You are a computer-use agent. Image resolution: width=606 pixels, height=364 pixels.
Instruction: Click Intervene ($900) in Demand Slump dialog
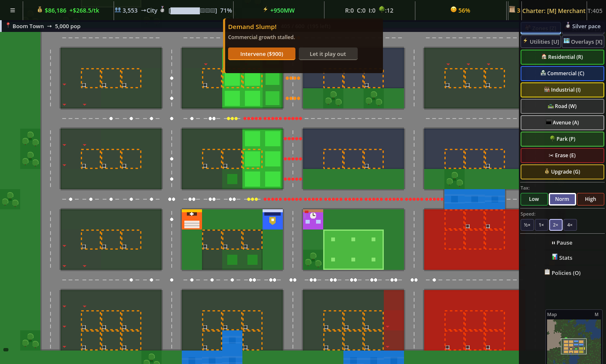pos(262,54)
